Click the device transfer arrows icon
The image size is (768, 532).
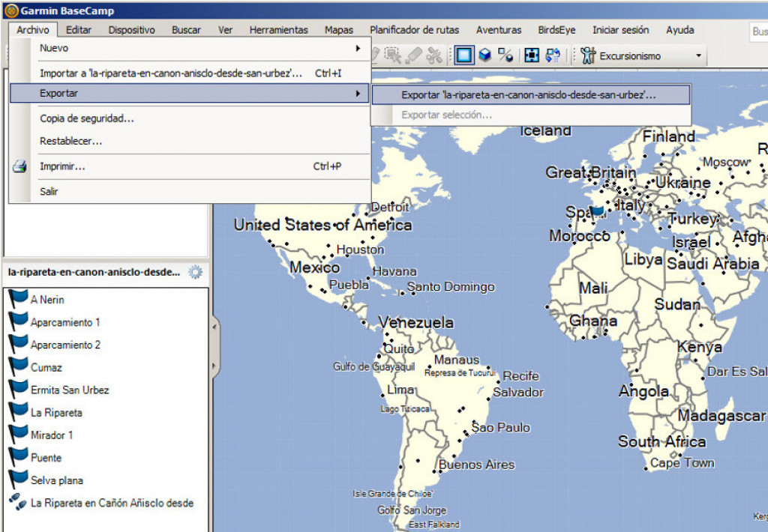click(553, 55)
